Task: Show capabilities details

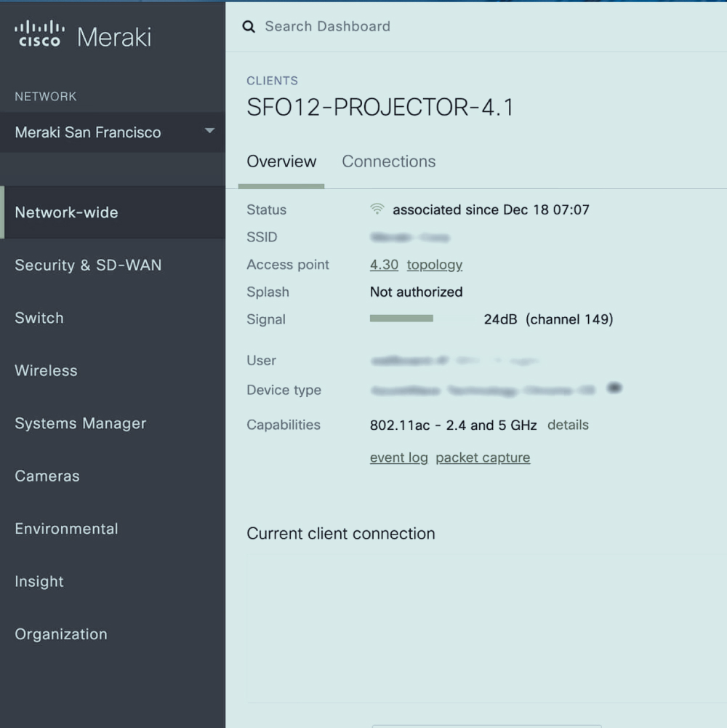Action: (x=568, y=425)
